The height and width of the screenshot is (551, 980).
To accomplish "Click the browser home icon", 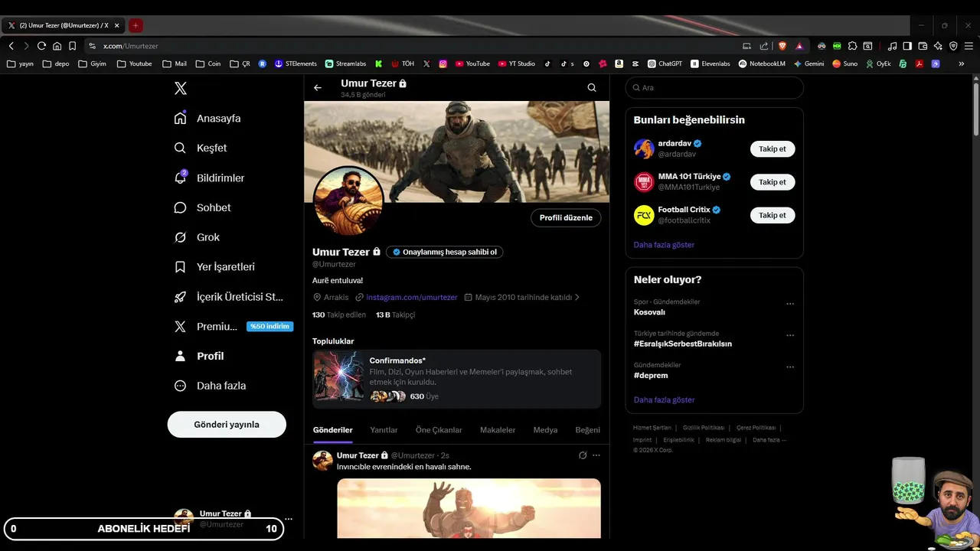I will point(57,46).
